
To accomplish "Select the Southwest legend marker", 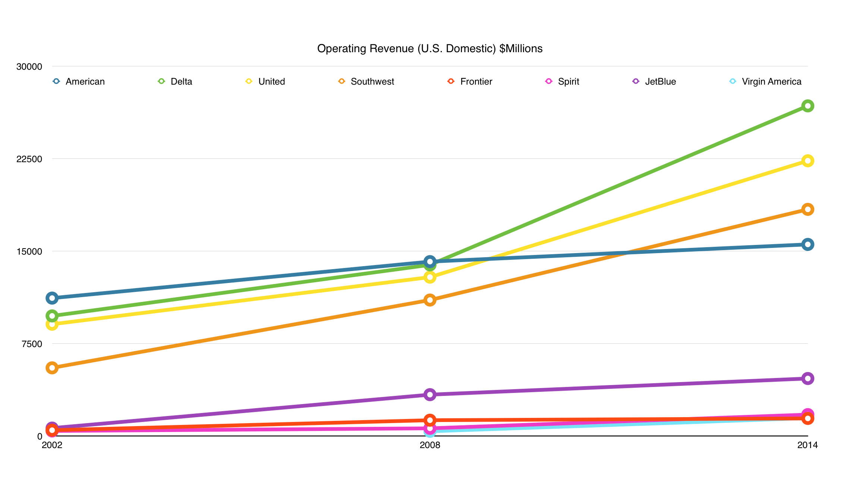I will (341, 81).
